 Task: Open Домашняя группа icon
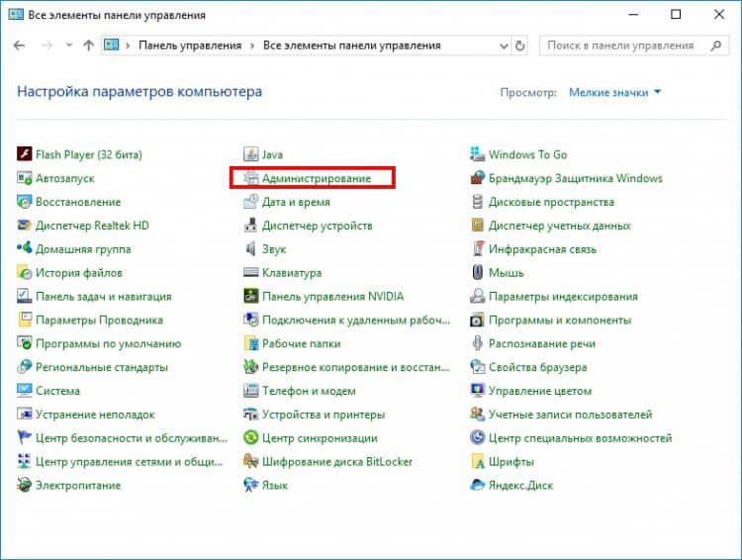[24, 248]
